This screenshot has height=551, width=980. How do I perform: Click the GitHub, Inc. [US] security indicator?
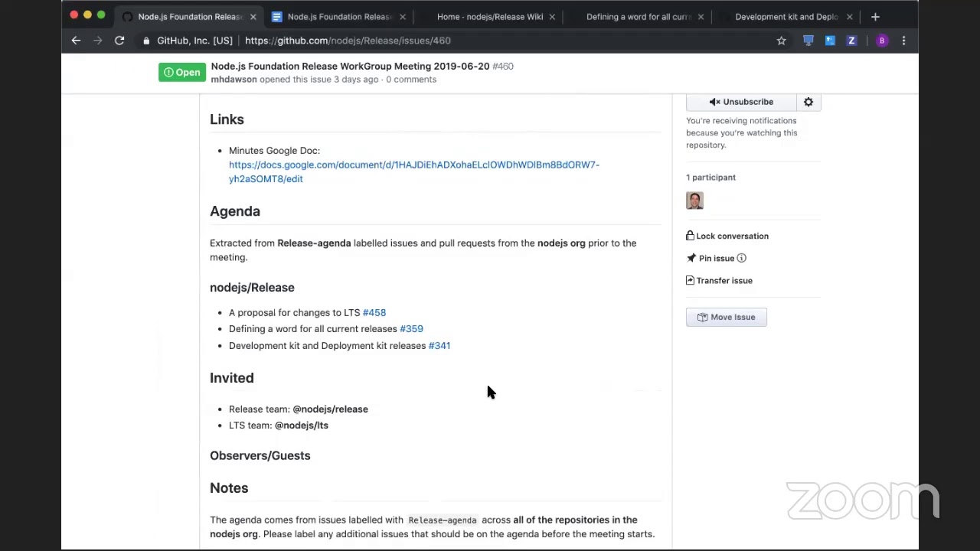(188, 41)
